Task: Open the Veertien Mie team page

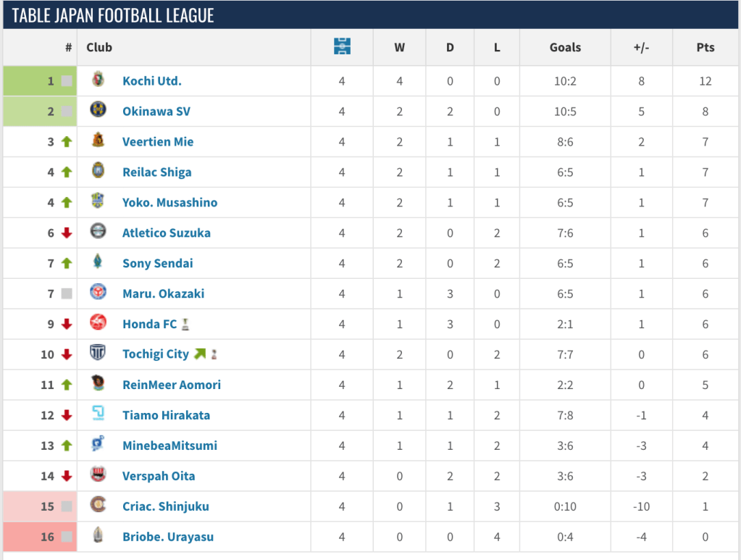Action: [x=158, y=142]
